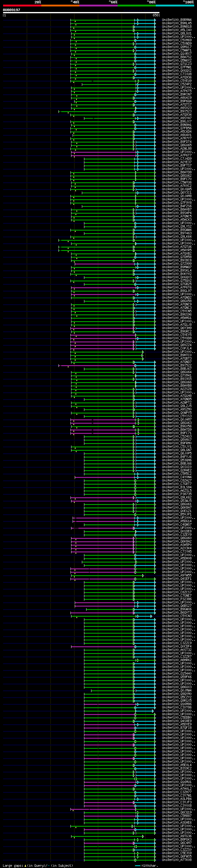Select hit label UniRef100_B8BJ66
This screenshot has width=197, height=868.
177,464
